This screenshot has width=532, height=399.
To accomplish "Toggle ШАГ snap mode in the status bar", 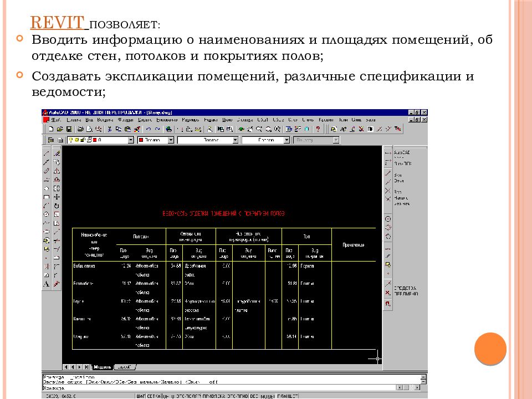I will [x=141, y=396].
